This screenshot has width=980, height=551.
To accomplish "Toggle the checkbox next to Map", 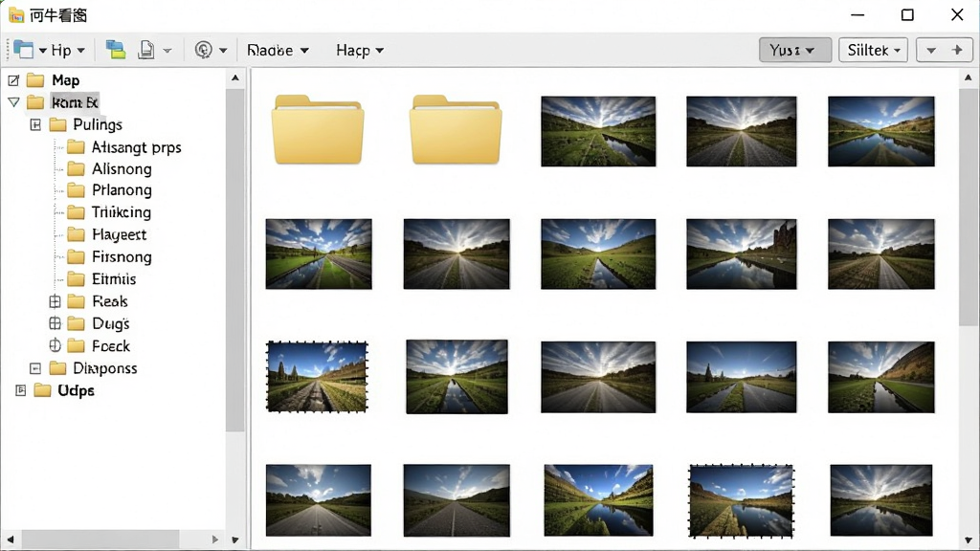I will 13,80.
